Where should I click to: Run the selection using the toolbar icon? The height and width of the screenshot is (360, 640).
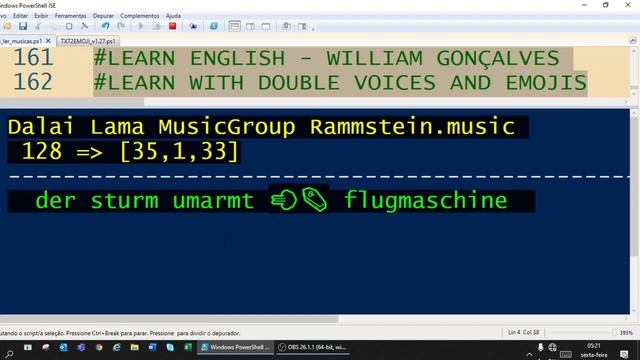(156, 27)
